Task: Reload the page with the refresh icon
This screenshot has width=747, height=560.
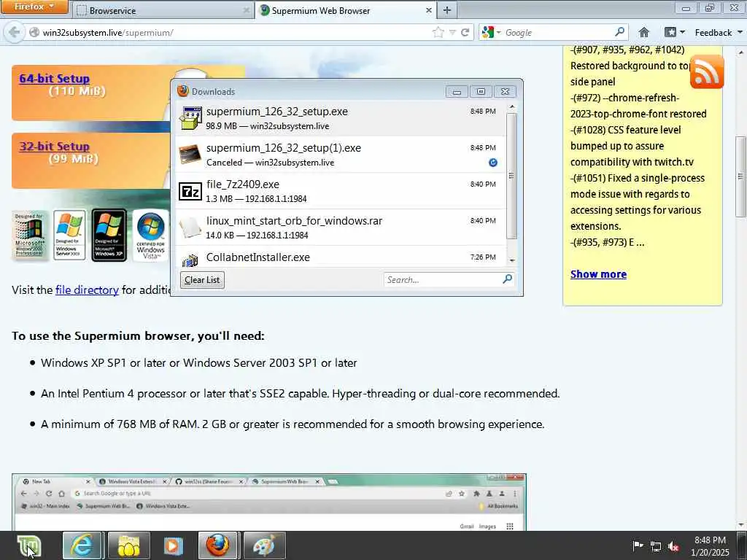Action: point(465,32)
